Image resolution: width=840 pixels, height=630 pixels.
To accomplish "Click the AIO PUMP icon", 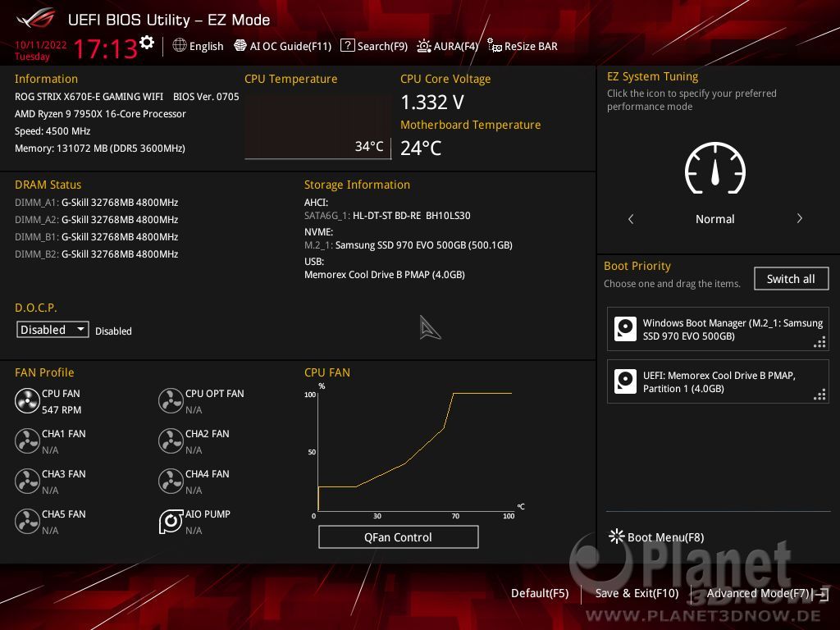I will pos(171,521).
